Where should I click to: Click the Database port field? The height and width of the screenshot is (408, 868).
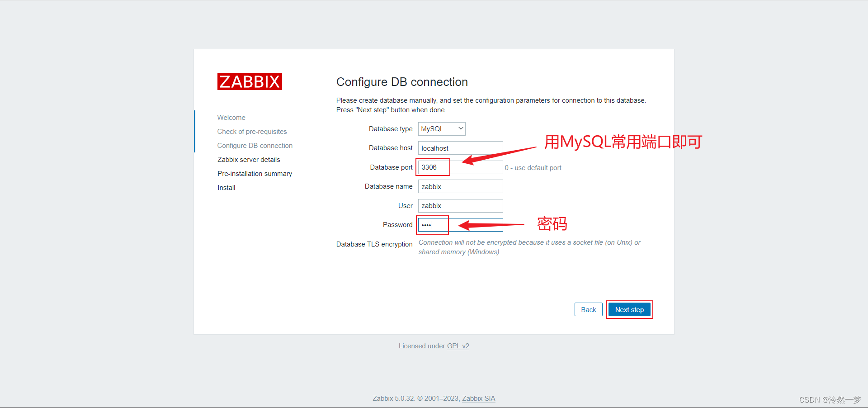tap(460, 167)
